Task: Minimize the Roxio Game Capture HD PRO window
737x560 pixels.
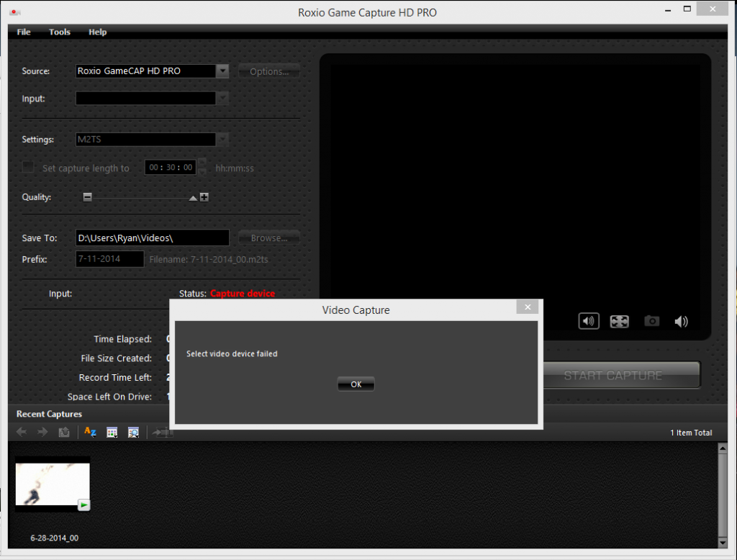Action: click(668, 10)
